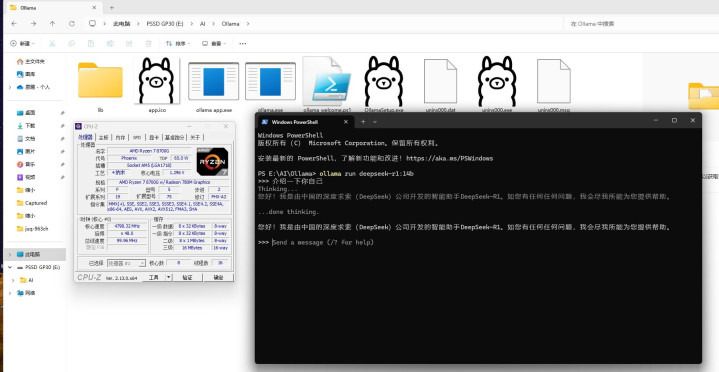Screen dimensions: 719x372
Task: Click the Delete trash icon in toolbar
Action: click(149, 44)
